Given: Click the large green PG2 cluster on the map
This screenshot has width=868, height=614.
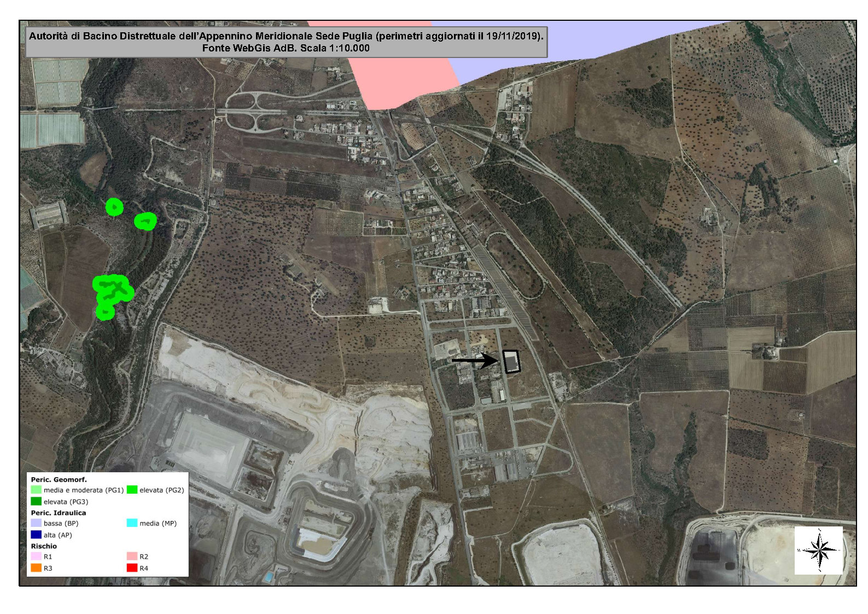Looking at the screenshot, I should pos(112,293).
